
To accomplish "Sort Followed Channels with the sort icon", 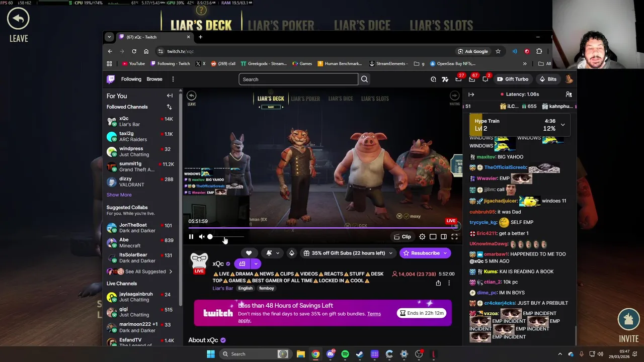I will tap(169, 107).
